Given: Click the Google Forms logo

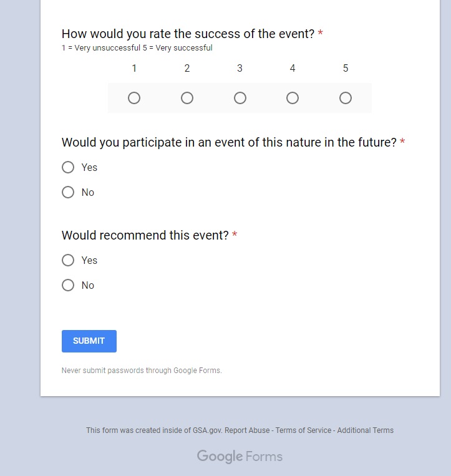Looking at the screenshot, I should click(240, 457).
